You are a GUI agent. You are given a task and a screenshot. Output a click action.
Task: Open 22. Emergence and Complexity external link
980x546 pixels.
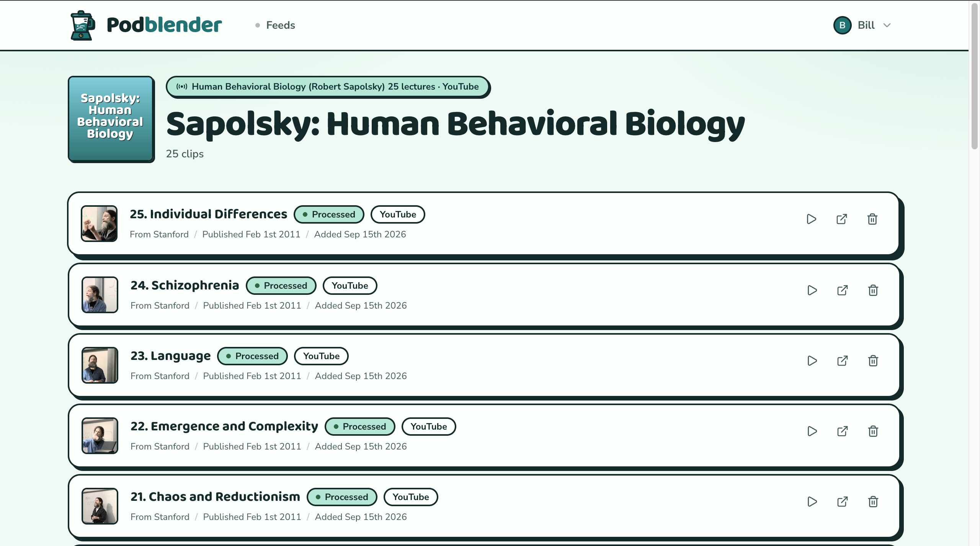click(x=843, y=431)
